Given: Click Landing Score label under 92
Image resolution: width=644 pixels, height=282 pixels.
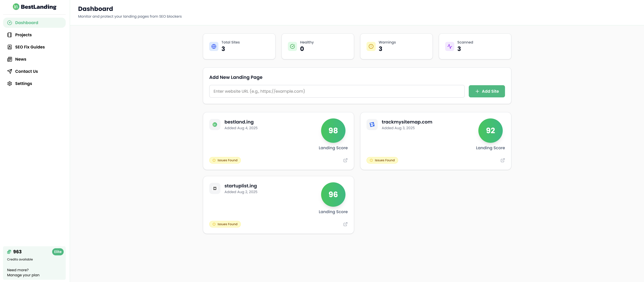Looking at the screenshot, I should 490,148.
